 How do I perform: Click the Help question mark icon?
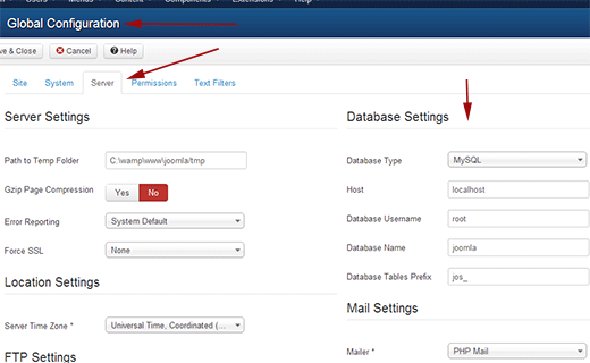pyautogui.click(x=114, y=50)
